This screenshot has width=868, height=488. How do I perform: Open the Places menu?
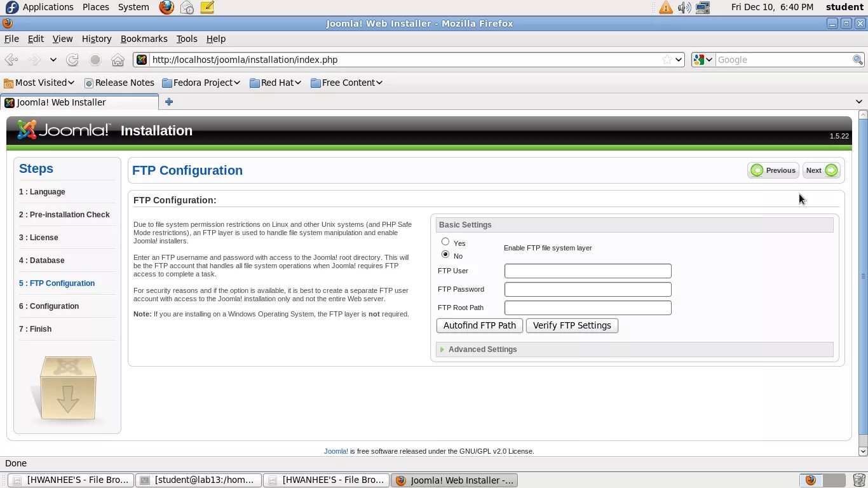click(x=95, y=7)
